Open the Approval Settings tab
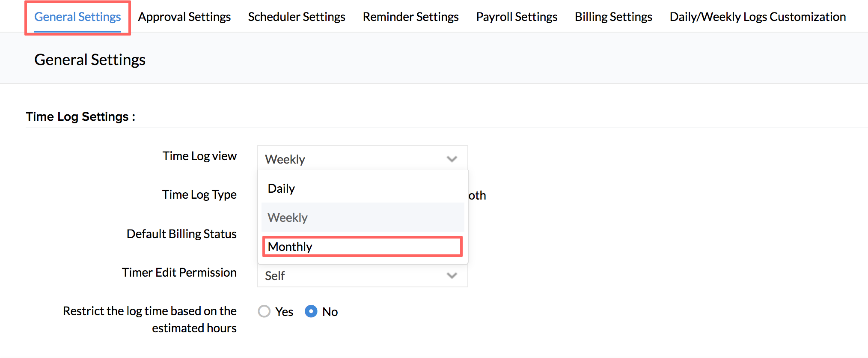Screen dimensions: 868x358 (x=184, y=17)
